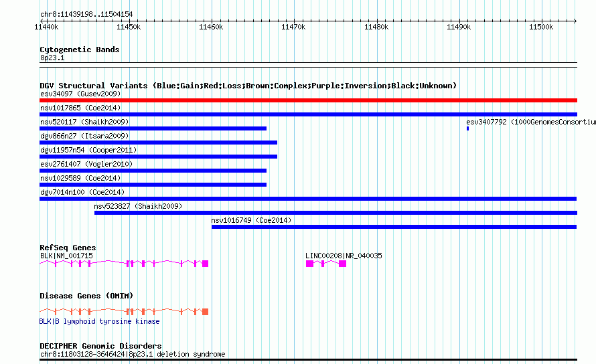
Task: Click the nsv520117 (Shaikh2009) variant bar
Action: point(153,128)
